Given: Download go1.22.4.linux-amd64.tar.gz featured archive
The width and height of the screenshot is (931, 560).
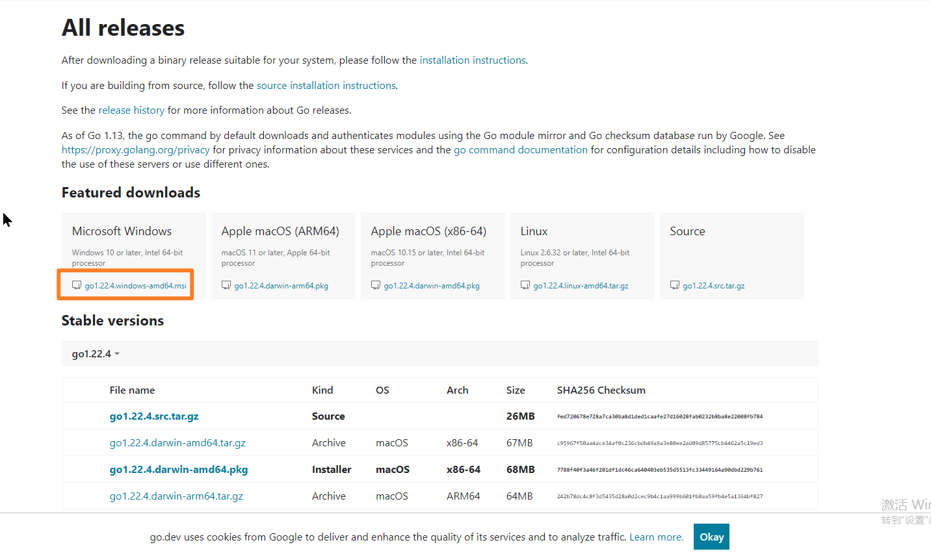Looking at the screenshot, I should pos(581,286).
